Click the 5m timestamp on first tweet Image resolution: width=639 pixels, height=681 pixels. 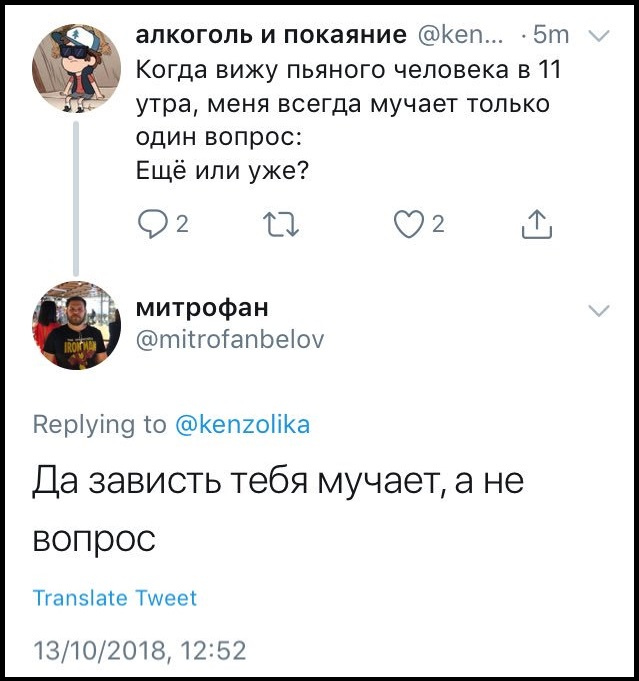click(x=551, y=36)
